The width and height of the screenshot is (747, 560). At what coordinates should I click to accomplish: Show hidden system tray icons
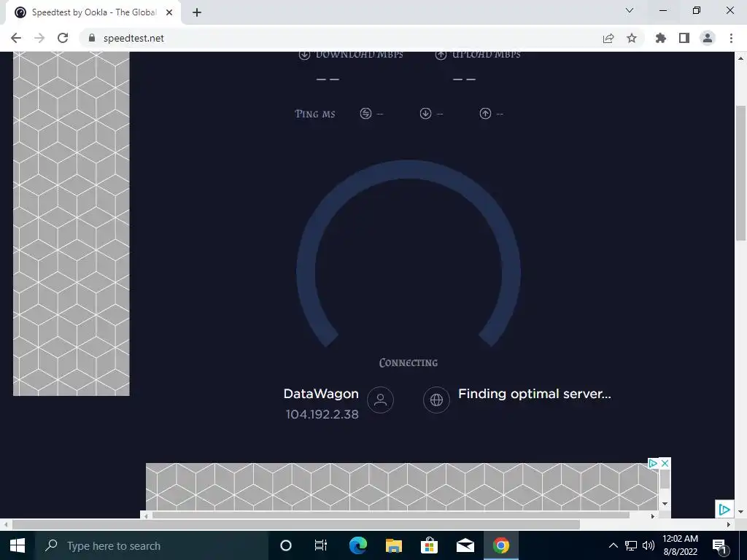click(613, 545)
